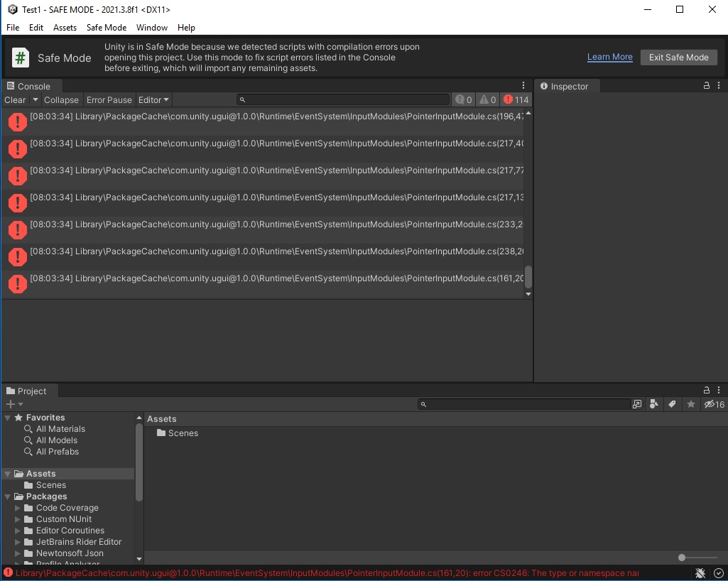Show the 16 hidden packages via the eye icon
728x581 pixels.
pos(711,404)
